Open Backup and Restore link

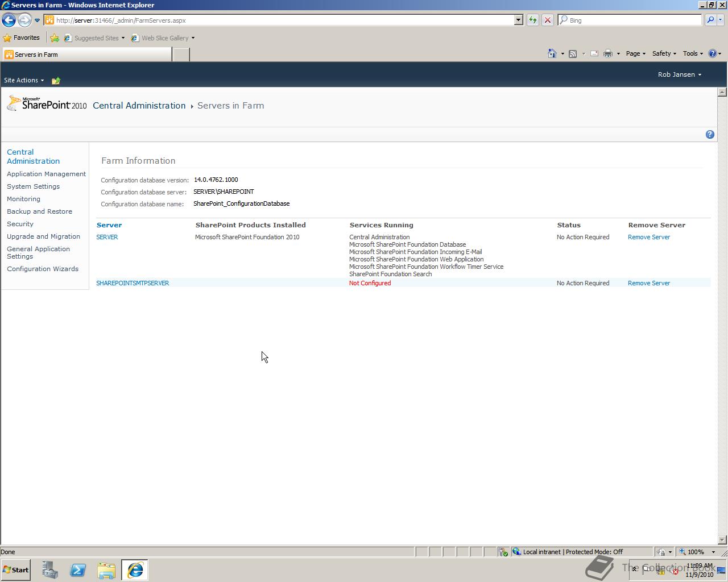(39, 211)
